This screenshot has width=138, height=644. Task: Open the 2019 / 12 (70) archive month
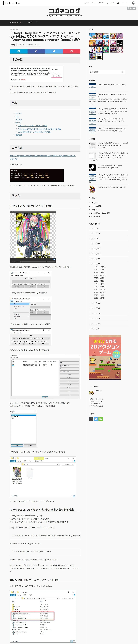coord(100,267)
